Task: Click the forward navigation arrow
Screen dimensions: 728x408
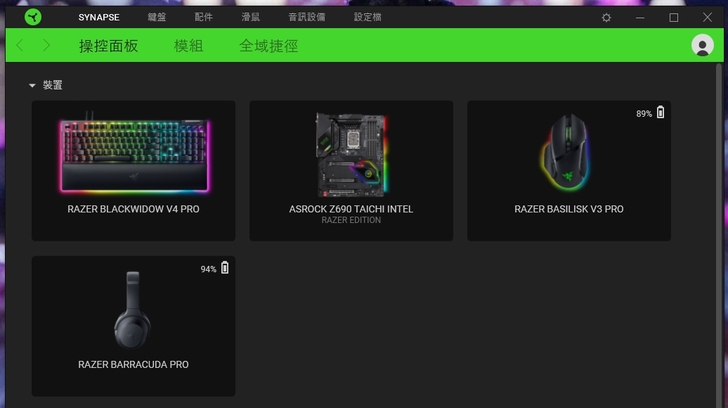Action: tap(46, 46)
